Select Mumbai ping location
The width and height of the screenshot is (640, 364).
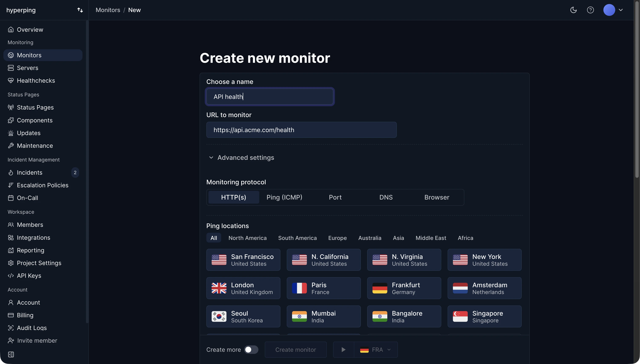(x=324, y=316)
